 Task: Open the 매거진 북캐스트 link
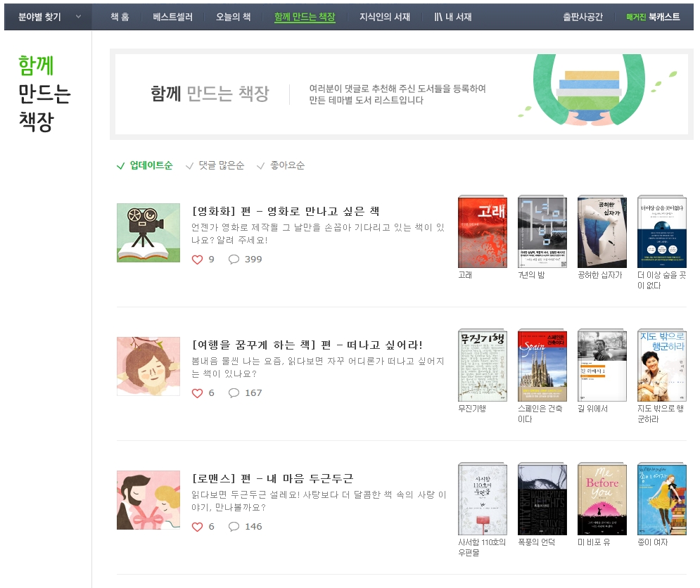[653, 17]
